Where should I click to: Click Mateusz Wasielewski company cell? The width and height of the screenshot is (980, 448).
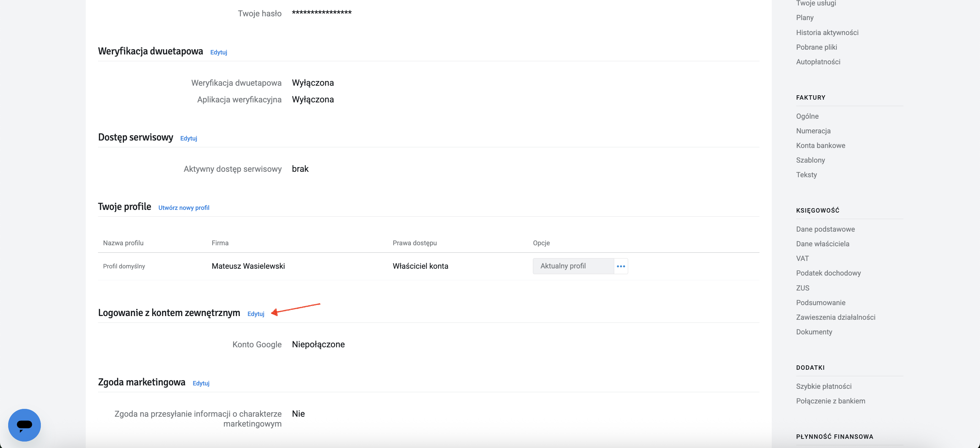[248, 266]
